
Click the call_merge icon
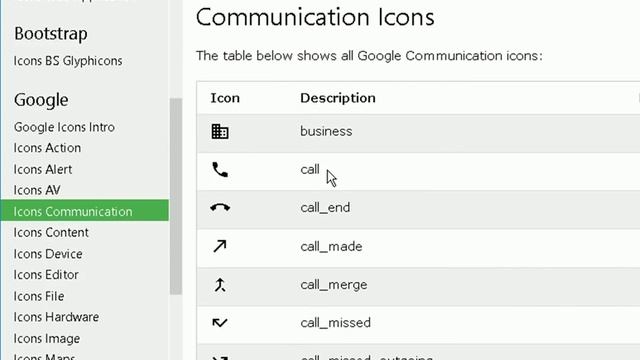pos(220,284)
